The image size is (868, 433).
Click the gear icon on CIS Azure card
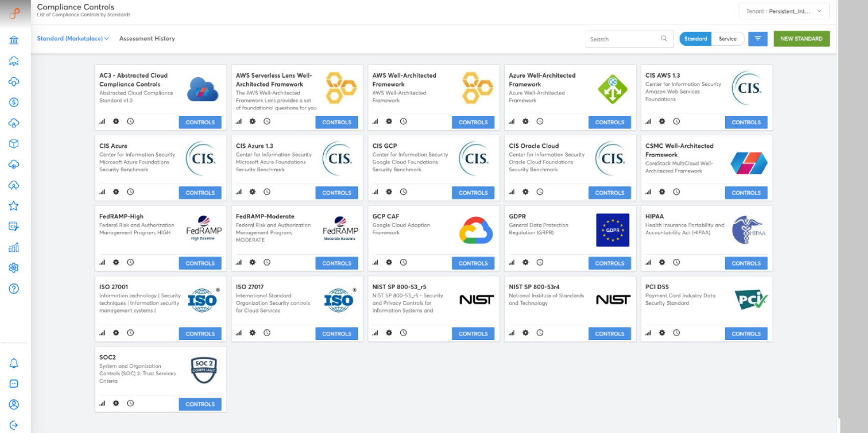click(116, 192)
